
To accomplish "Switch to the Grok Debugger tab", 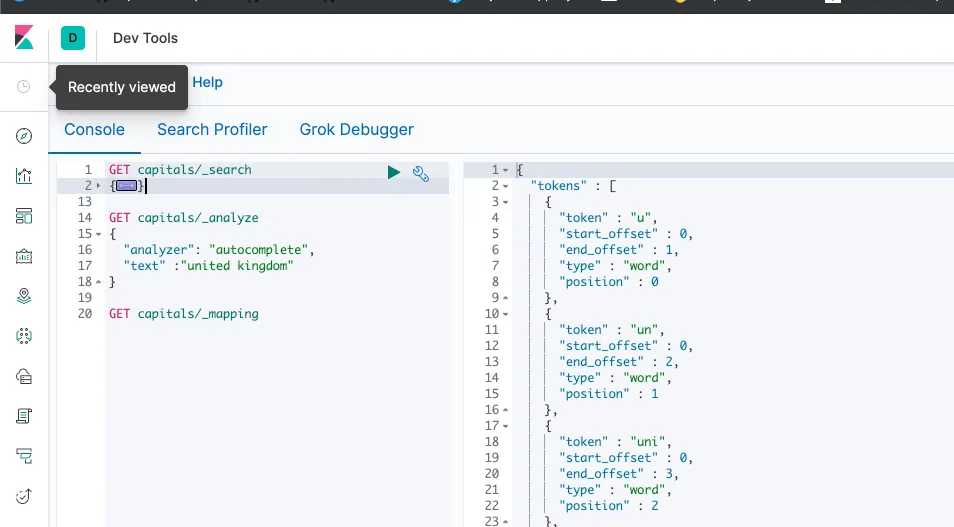I will tap(357, 129).
